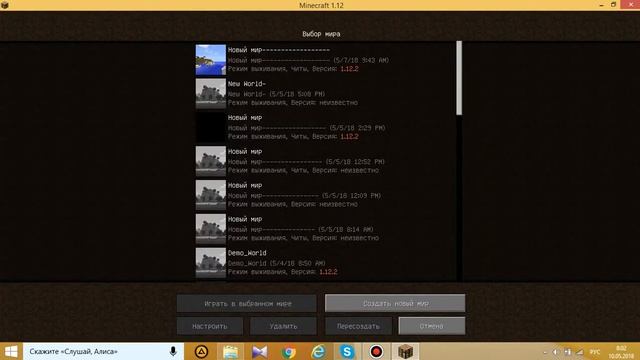Open the yellow triangle app in taskbar
This screenshot has height=360, width=640.
(x=201, y=351)
